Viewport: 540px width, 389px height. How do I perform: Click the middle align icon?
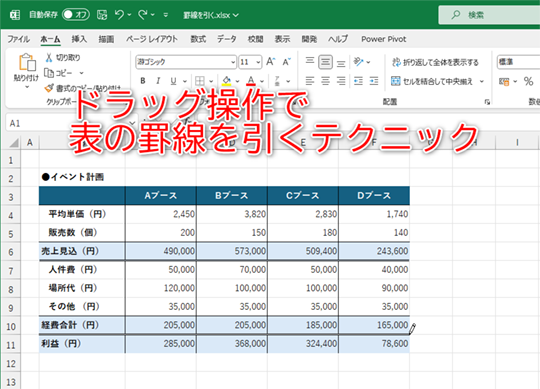(325, 62)
